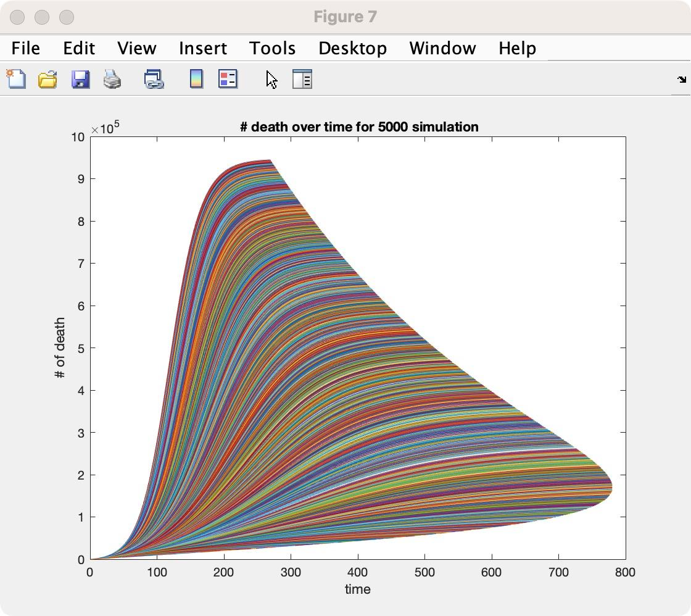The width and height of the screenshot is (691, 616).
Task: Open the Help menu
Action: [x=517, y=48]
